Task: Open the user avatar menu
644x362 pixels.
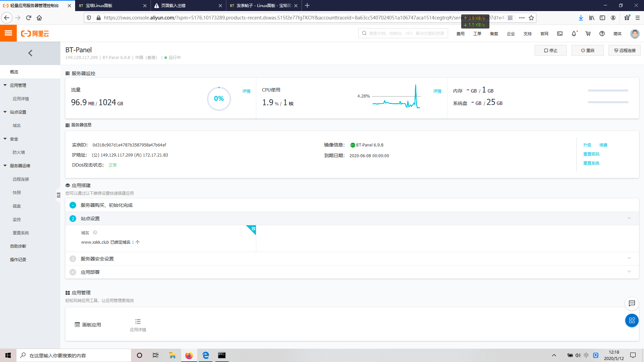Action: 635,34
